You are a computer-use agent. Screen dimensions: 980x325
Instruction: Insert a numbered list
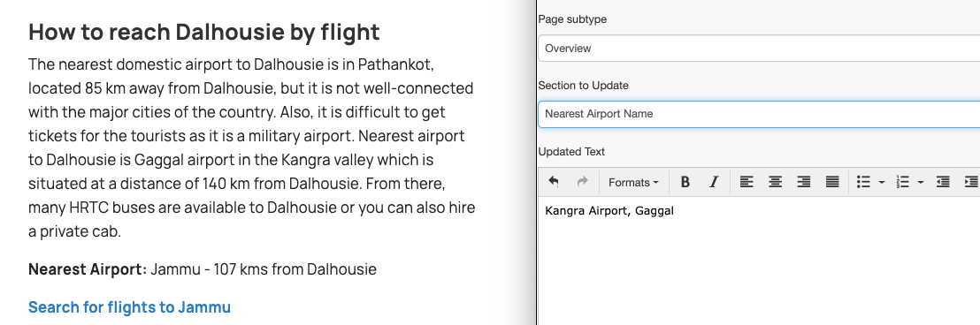[x=902, y=182]
